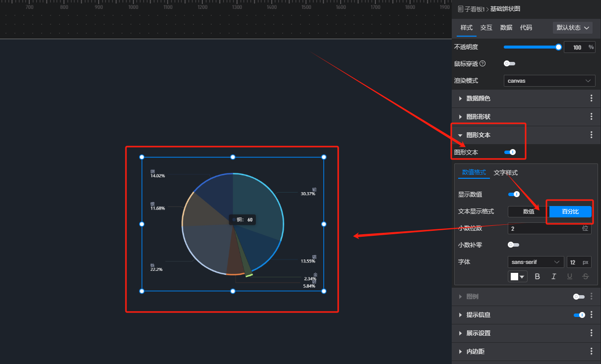Choose 百分比 as text display format

(570, 211)
